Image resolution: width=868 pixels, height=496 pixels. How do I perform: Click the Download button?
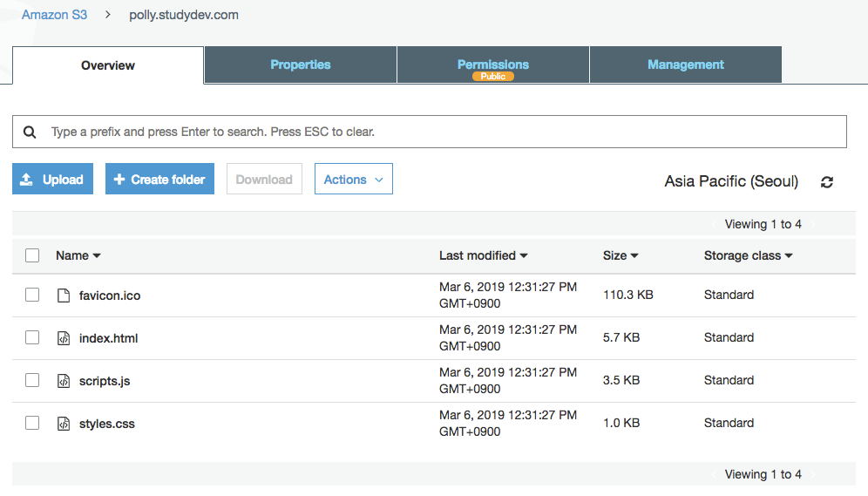tap(264, 179)
